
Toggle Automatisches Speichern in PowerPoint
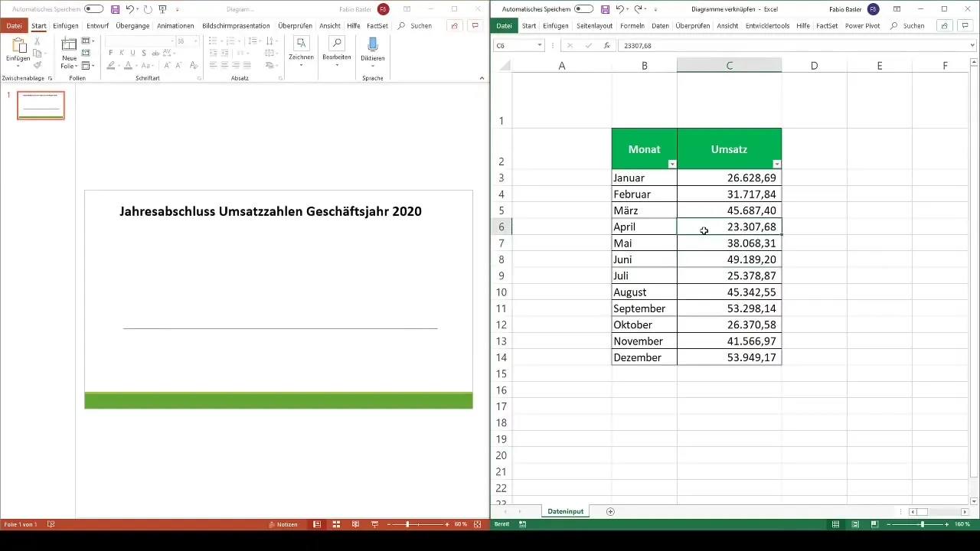point(94,9)
